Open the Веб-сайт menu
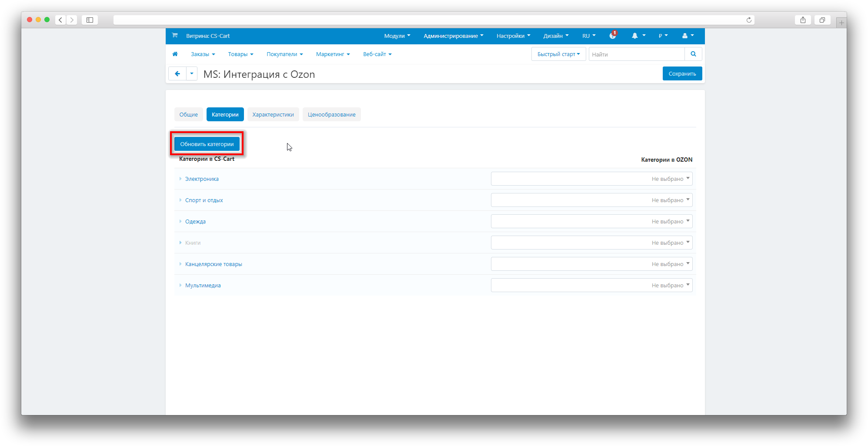Screen dimensions: 868x446 click(377, 54)
